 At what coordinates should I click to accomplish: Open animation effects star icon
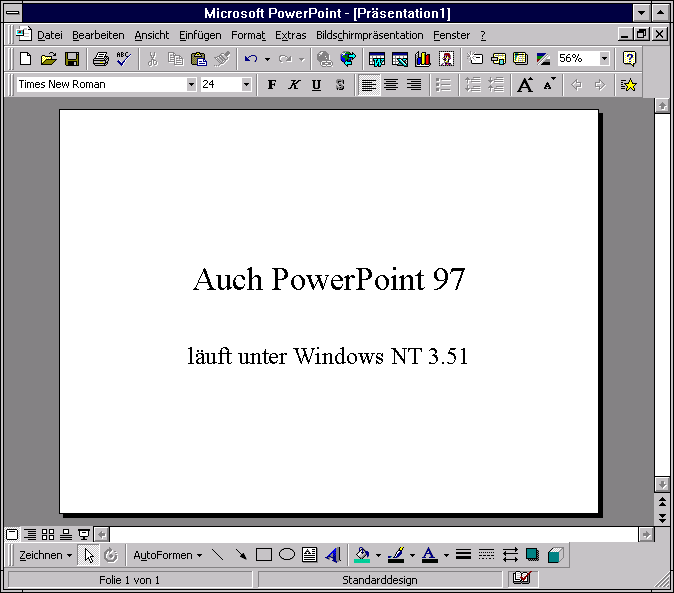point(628,85)
